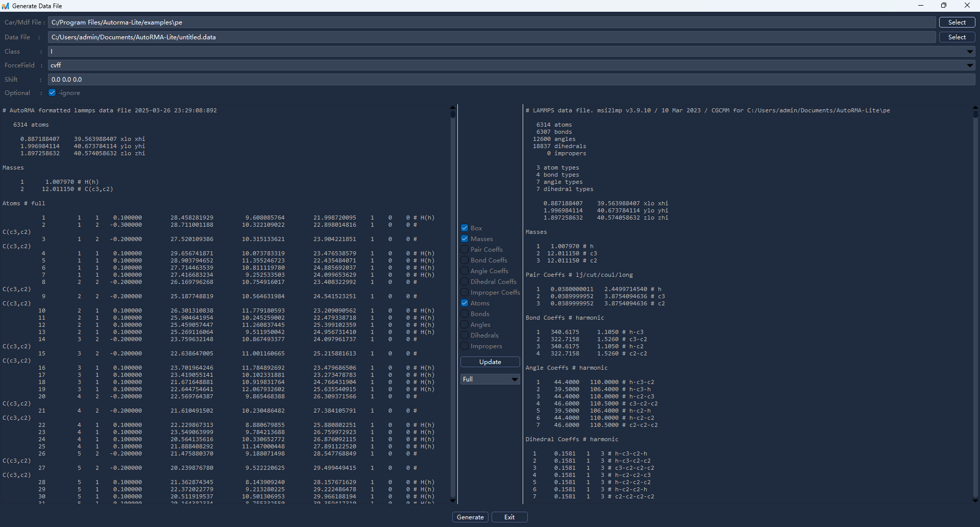Click '6314 atoms' line in left panel
This screenshot has height=527, width=980.
pos(31,125)
